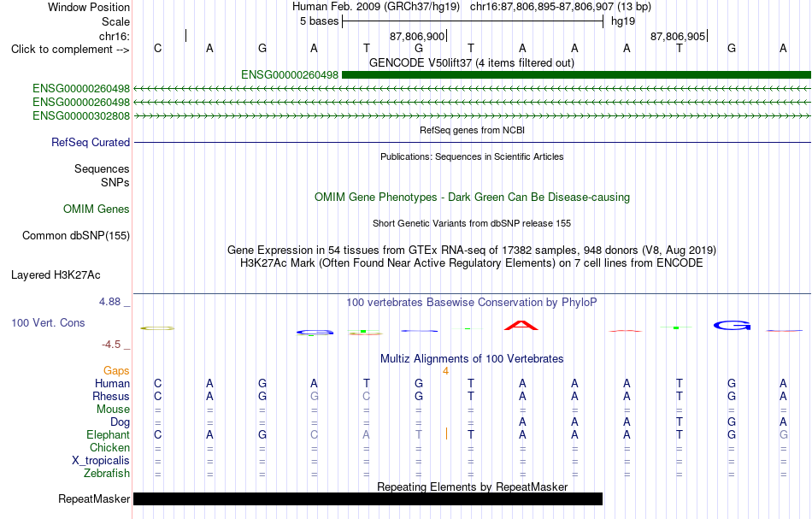Open the GTEx Gene Expression track title
The height and width of the screenshot is (519, 812).
click(x=472, y=251)
